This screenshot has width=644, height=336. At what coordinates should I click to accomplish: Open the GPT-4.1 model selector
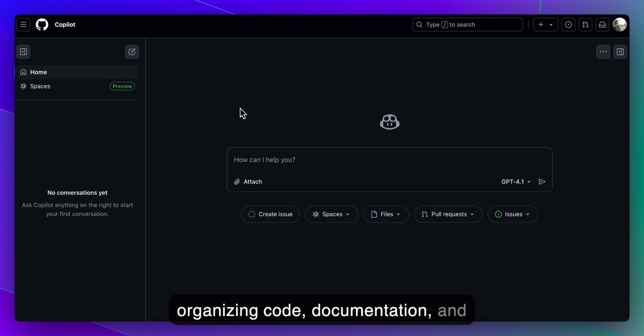coord(516,182)
